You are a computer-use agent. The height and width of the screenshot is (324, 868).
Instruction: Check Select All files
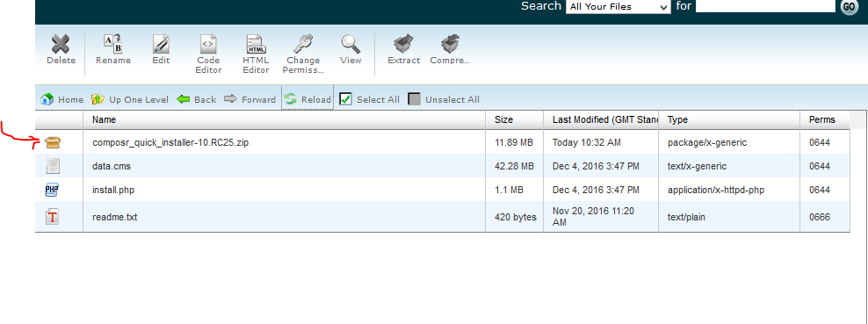point(369,99)
